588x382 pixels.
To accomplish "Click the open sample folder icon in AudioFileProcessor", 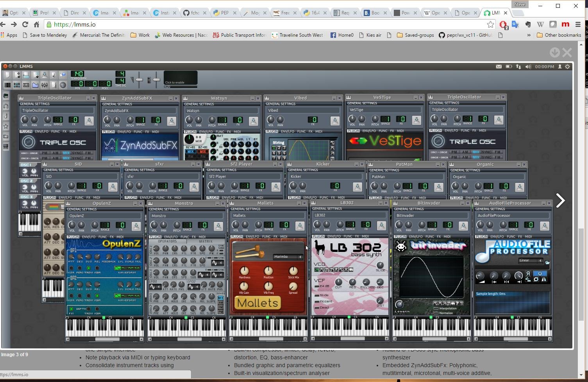I will point(547,263).
